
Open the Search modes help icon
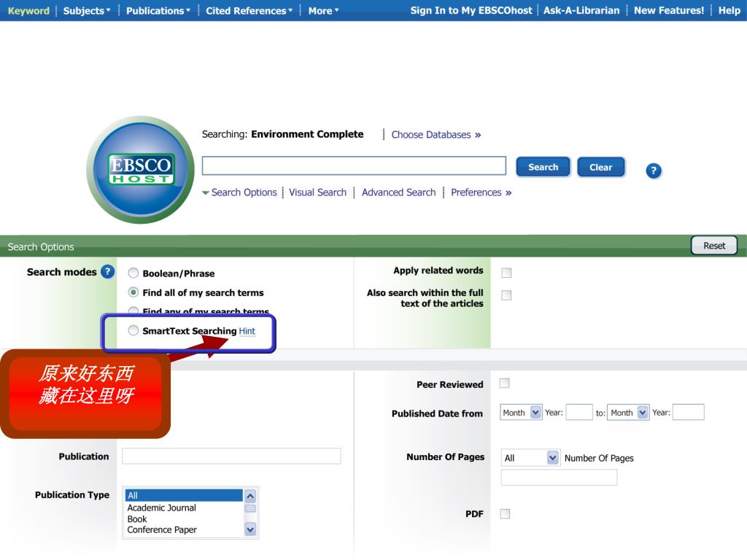point(108,271)
